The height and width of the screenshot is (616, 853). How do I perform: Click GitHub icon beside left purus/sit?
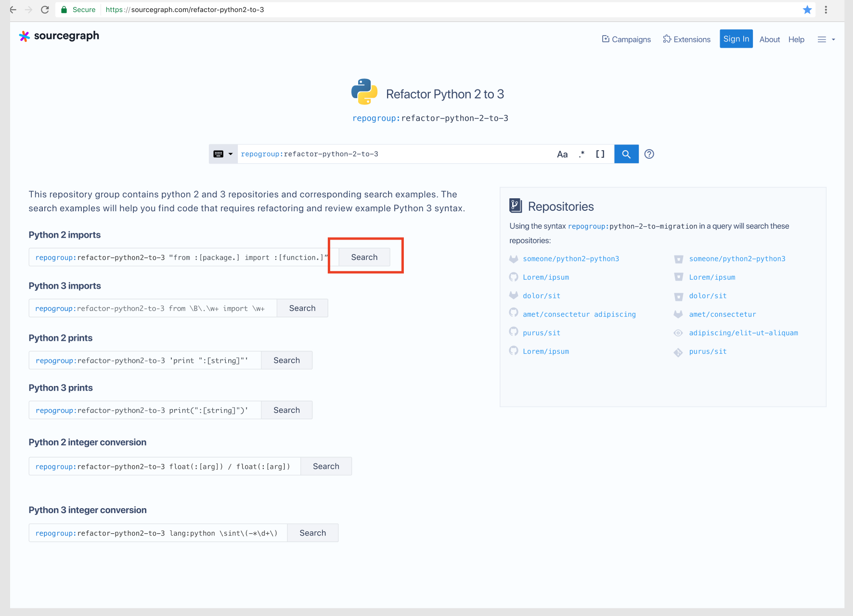point(514,332)
